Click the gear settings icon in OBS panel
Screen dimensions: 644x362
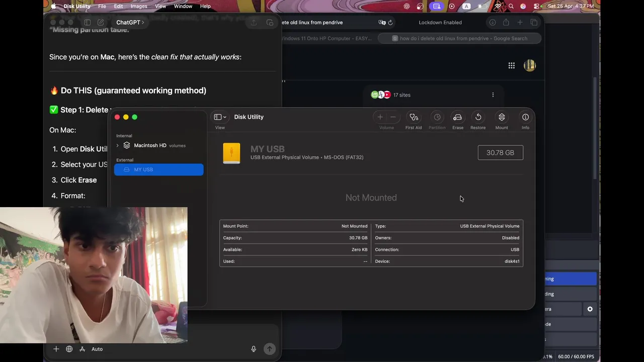coord(590,309)
